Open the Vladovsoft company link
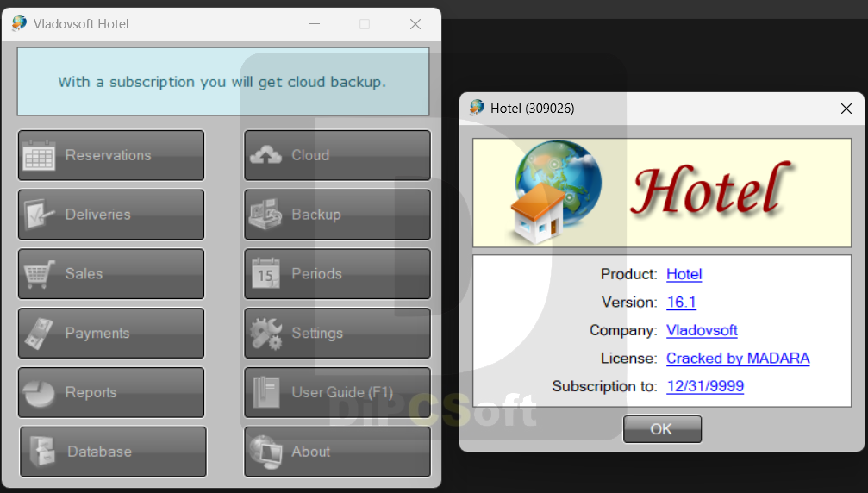868x493 pixels. [702, 330]
